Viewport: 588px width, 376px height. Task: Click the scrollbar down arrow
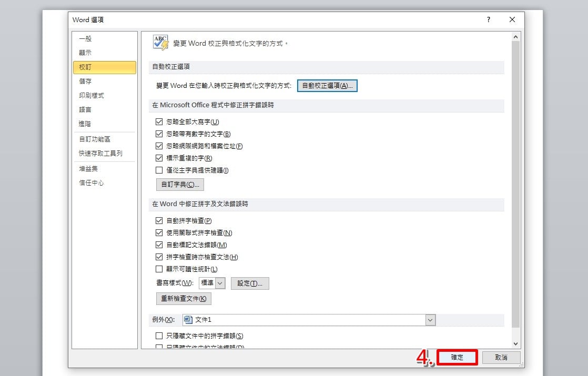(515, 343)
